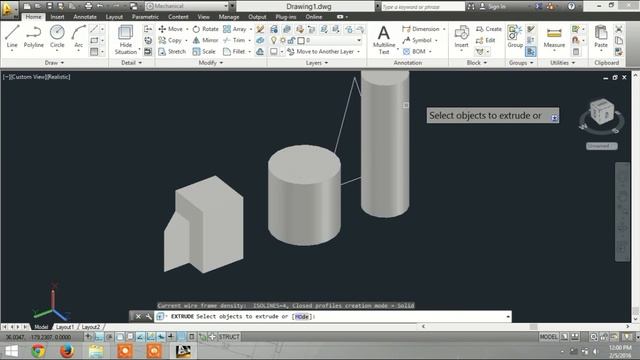Screen dimensions: 640x360
Task: Open the Multiline Text tool
Action: point(384,40)
